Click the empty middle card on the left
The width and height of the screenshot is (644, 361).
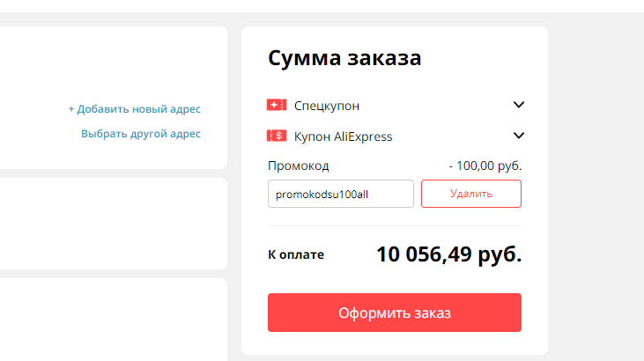[x=106, y=224]
